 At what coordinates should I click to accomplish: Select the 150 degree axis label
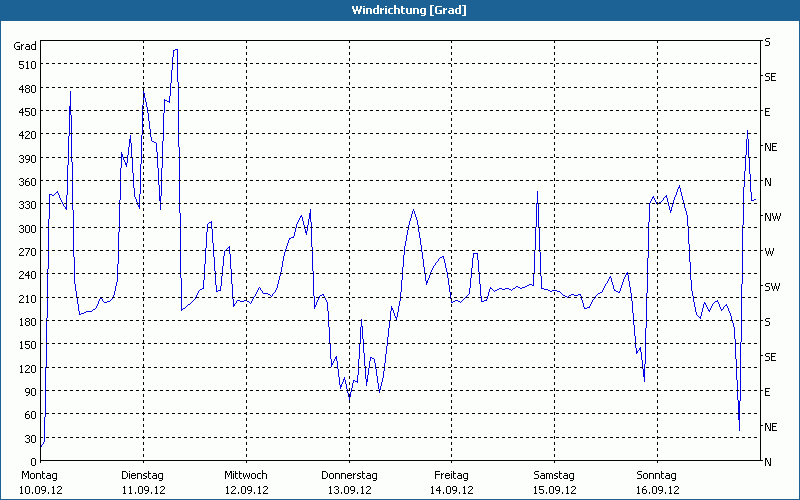pos(28,345)
